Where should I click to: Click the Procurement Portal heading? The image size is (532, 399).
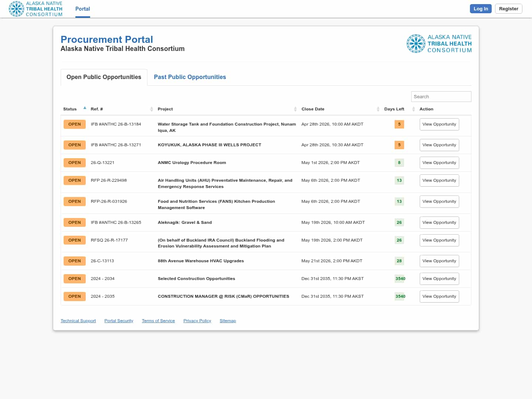coord(107,40)
